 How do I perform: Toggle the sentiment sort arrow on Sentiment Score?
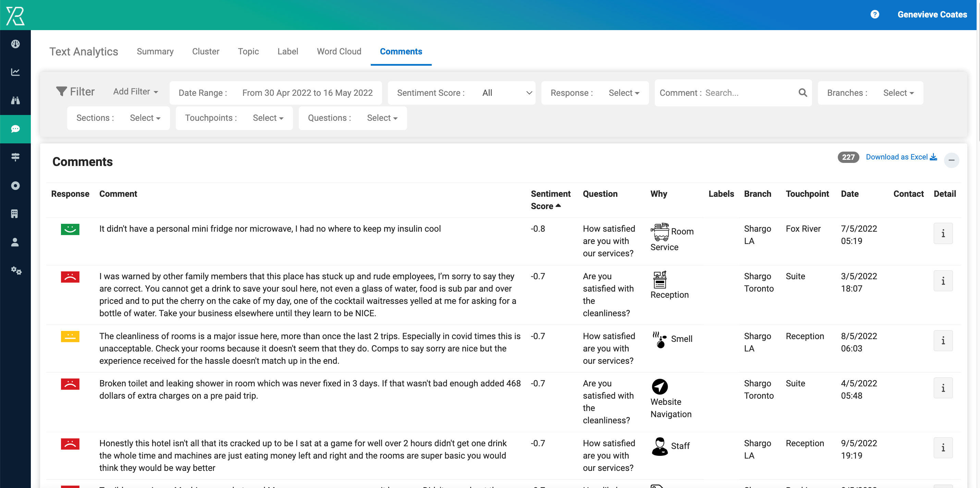click(x=559, y=206)
